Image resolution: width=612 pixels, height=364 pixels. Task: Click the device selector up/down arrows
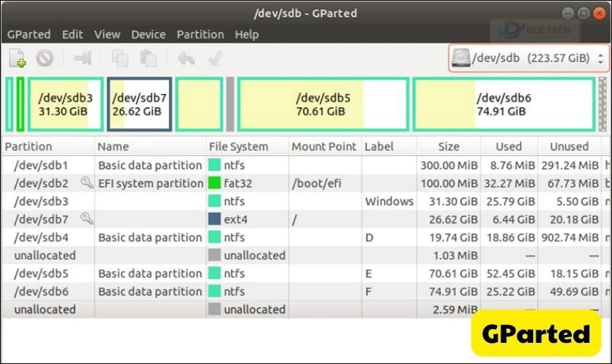600,58
